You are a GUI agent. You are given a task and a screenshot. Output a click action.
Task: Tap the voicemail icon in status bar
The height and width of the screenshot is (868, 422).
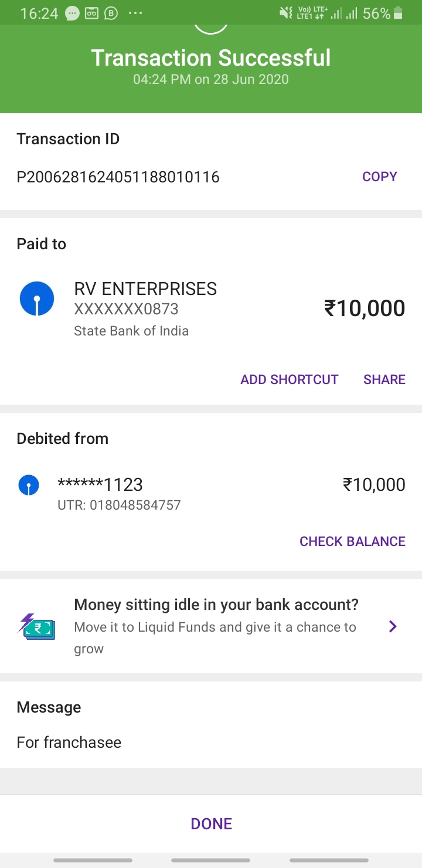92,13
